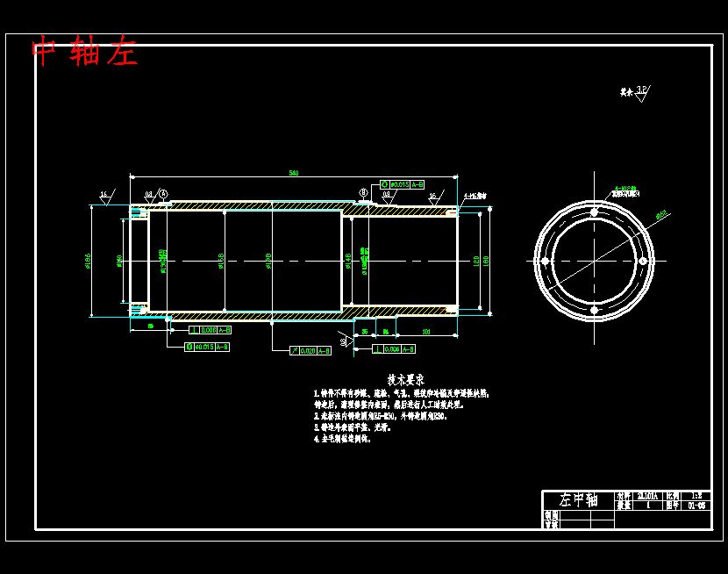Click the datum B circle marker
The width and height of the screenshot is (728, 574).
[x=363, y=192]
